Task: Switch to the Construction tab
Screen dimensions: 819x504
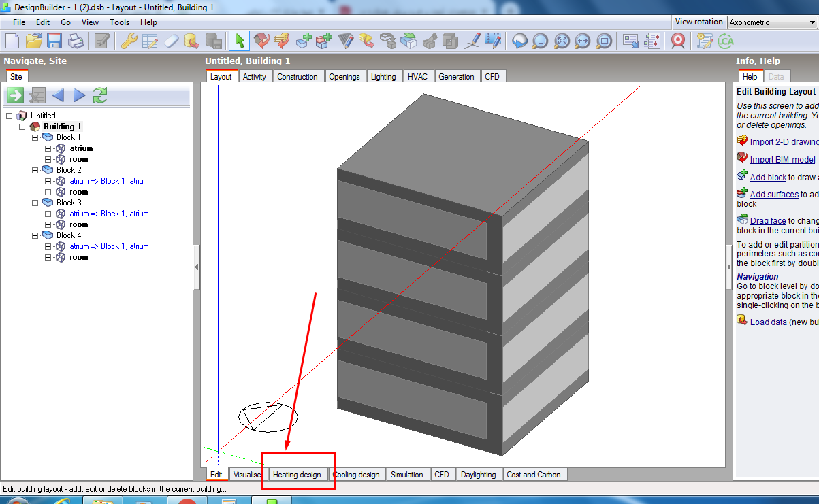Action: [x=298, y=77]
